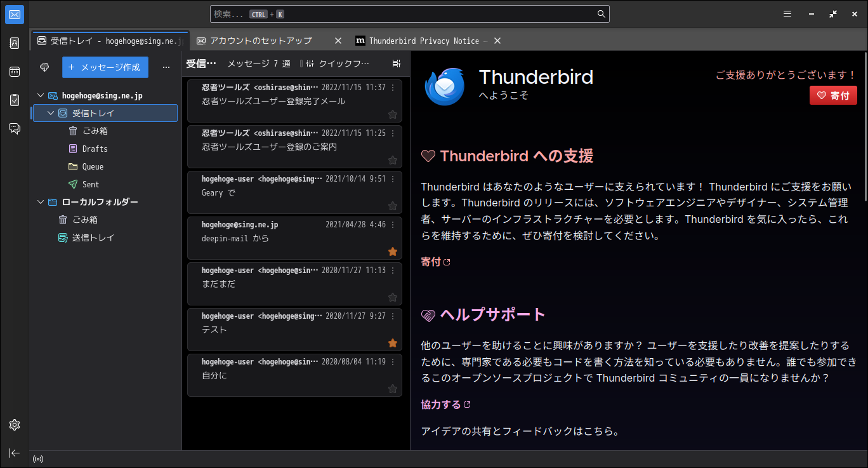
Task: Collapse the hogehoge@sing.ne.jp account
Action: [41, 96]
